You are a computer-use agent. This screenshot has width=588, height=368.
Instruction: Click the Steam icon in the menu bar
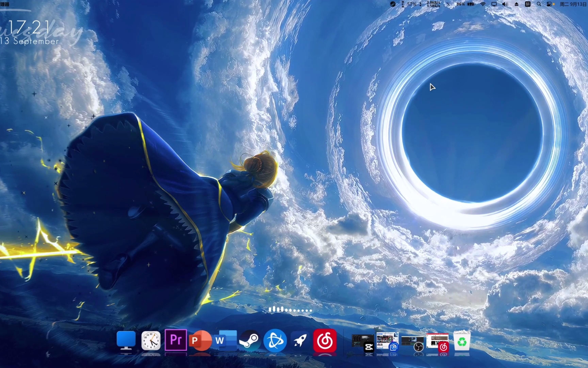pyautogui.click(x=393, y=4)
